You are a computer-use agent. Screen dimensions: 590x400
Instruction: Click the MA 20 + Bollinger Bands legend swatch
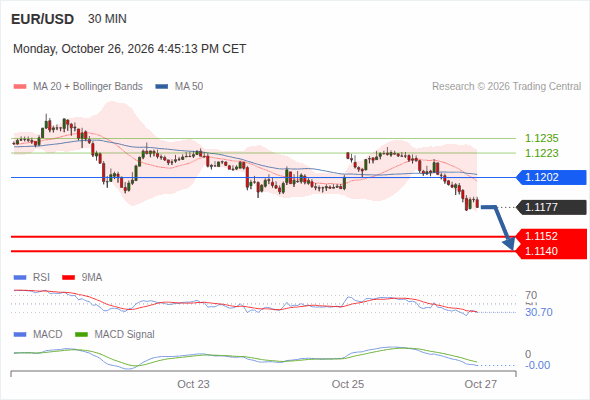point(20,87)
